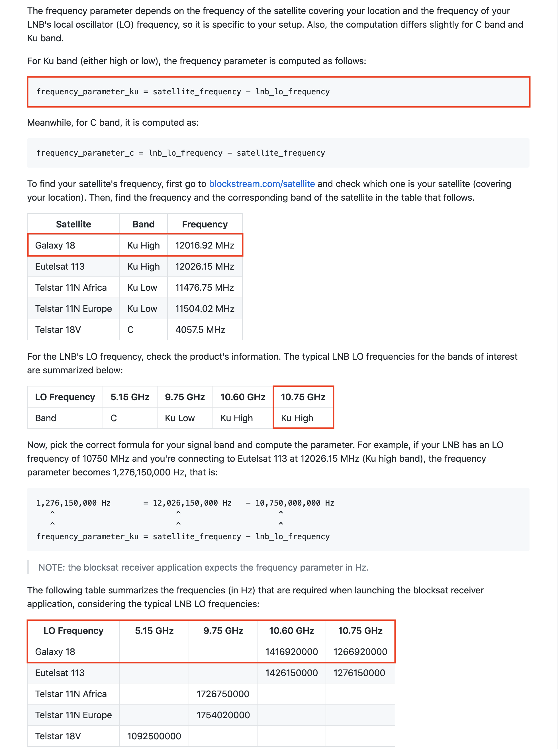Viewport: 560px width, 749px height.
Task: Select value '1092500000' for Telstar 18V
Action: [x=154, y=736]
